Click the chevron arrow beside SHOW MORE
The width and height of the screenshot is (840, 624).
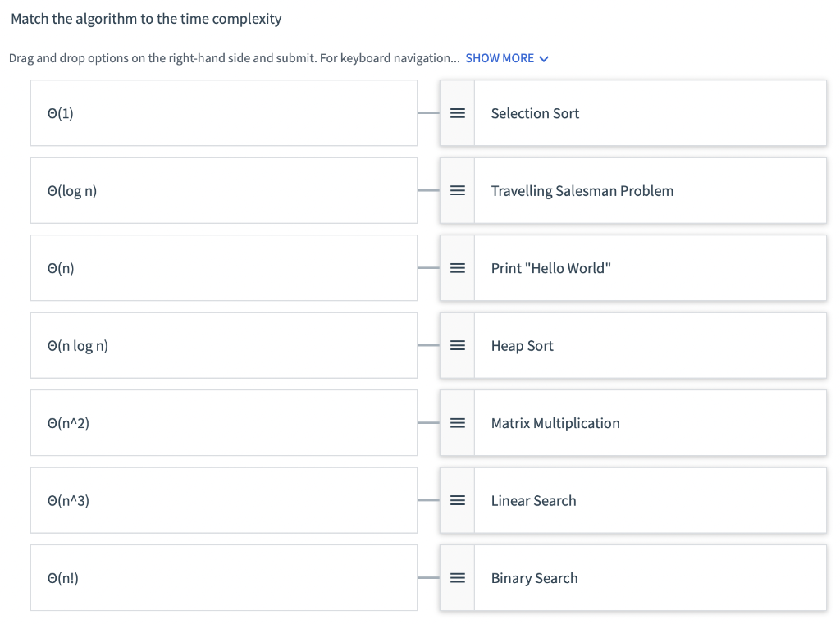tap(544, 59)
